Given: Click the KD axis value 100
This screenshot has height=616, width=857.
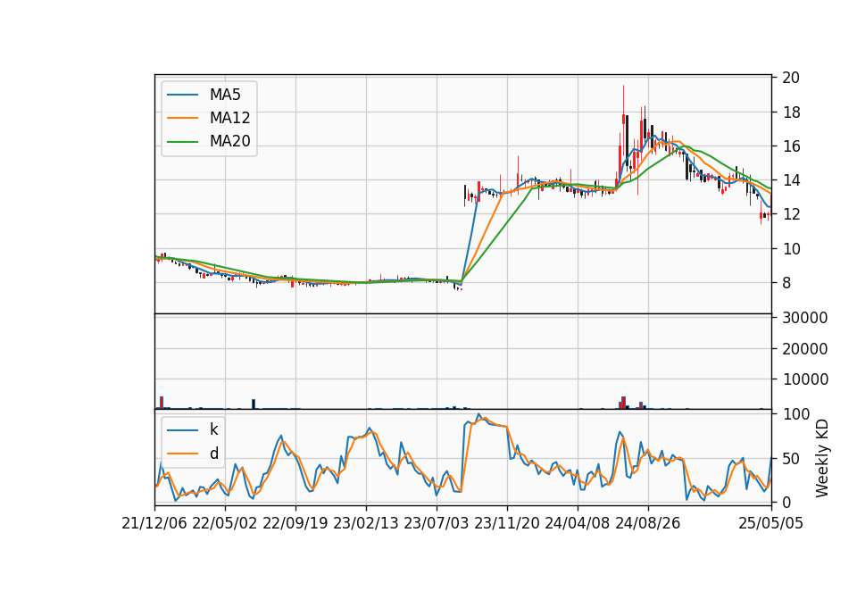Looking at the screenshot, I should pos(795,414).
